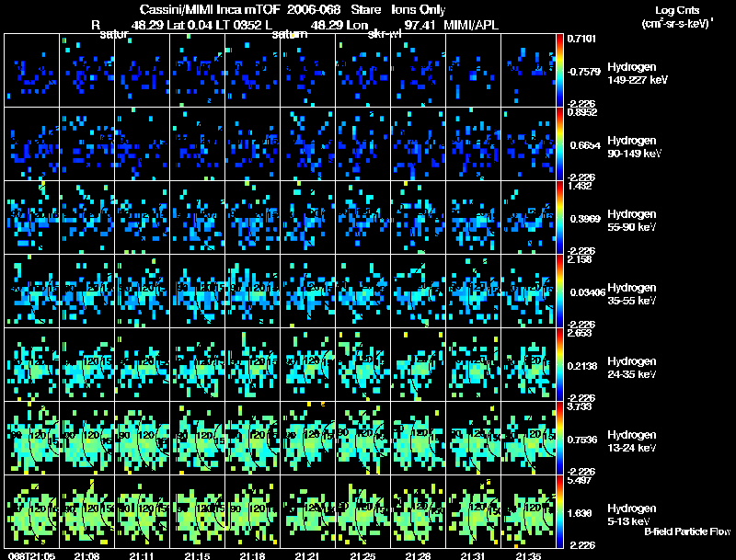Screen dimensions: 736x560
Task: Click the top row color scale bar
Action: coord(559,71)
